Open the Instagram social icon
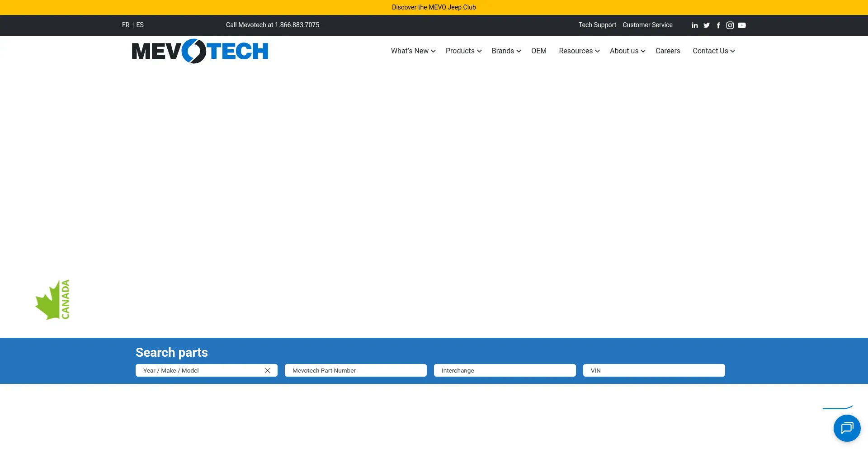868x449 pixels. pyautogui.click(x=730, y=25)
